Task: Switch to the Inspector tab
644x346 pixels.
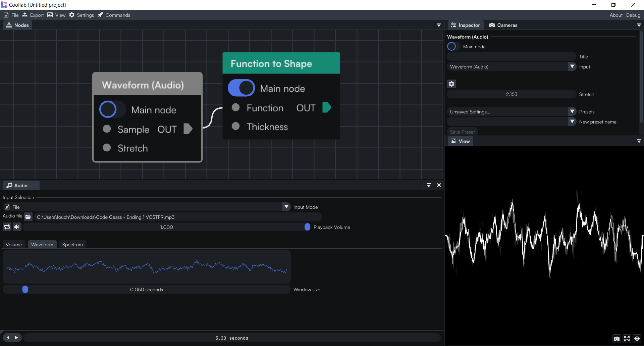Action: pos(466,25)
